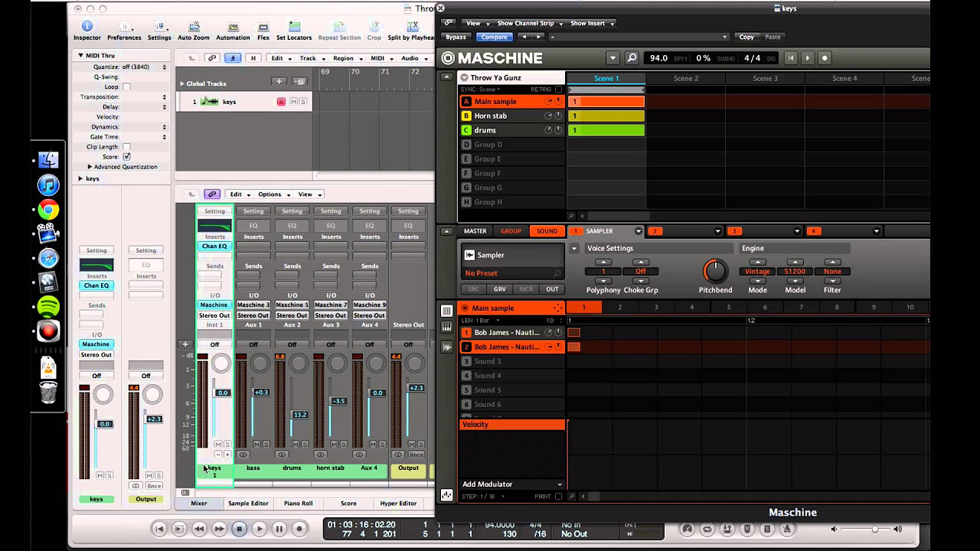Uncheck the Score checkbox
980x551 pixels.
click(x=126, y=157)
